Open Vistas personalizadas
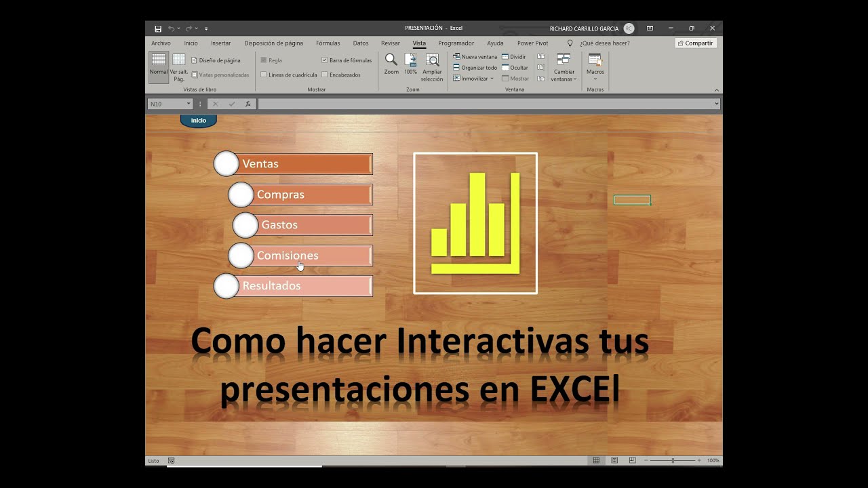This screenshot has width=868, height=488. coord(220,75)
